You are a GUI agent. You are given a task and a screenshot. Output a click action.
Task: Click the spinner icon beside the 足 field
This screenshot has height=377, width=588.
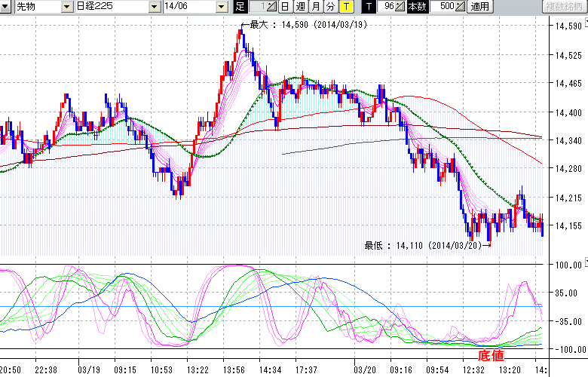[x=272, y=7]
